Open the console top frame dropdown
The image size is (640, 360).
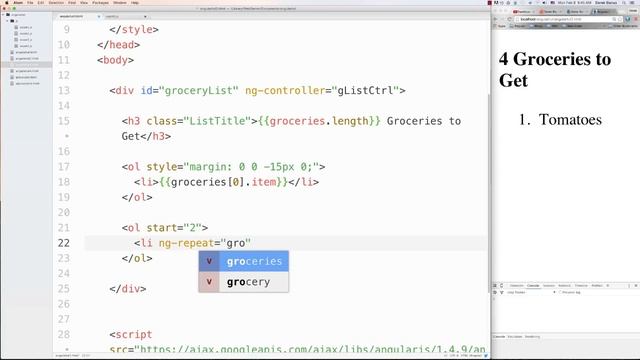tap(531, 292)
